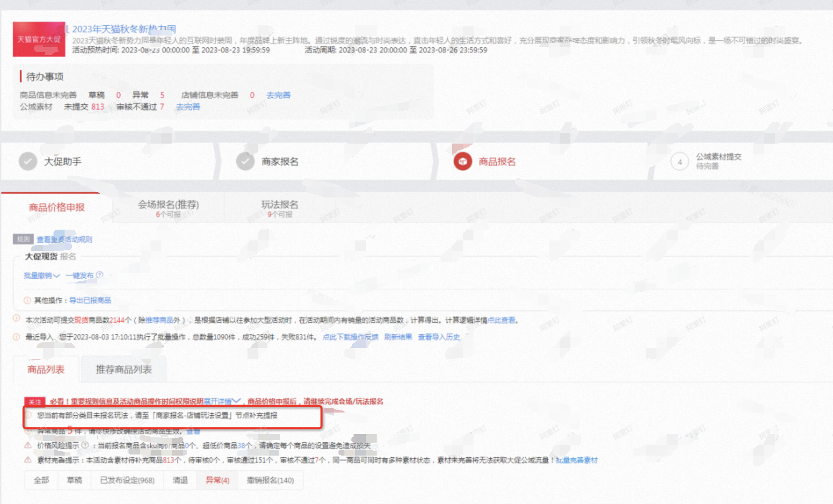
Task: Click help icon after 价格风险提示
Action: [84, 445]
